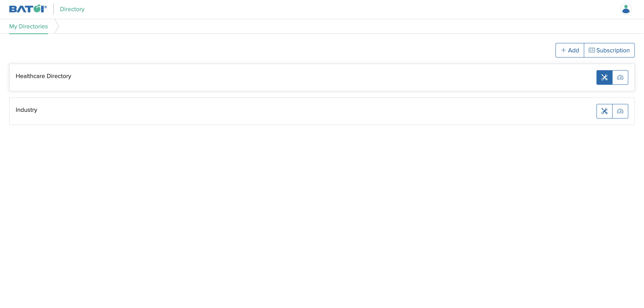Click the Add button to create directory
This screenshot has height=308, width=644.
(570, 50)
